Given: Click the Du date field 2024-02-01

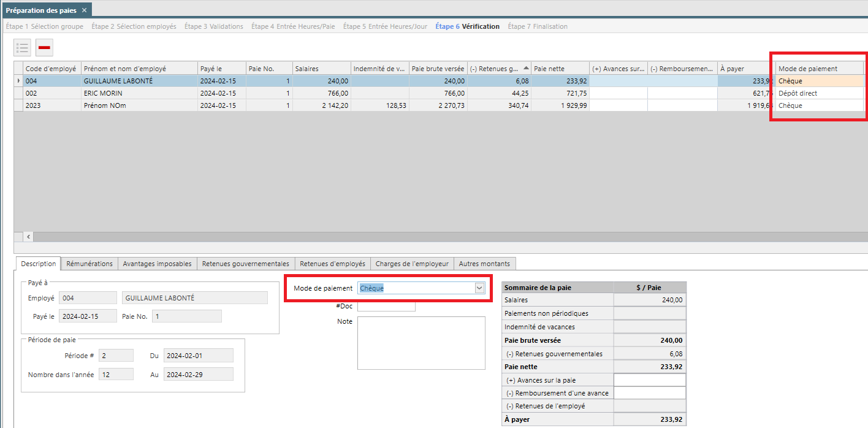Looking at the screenshot, I should tap(199, 356).
